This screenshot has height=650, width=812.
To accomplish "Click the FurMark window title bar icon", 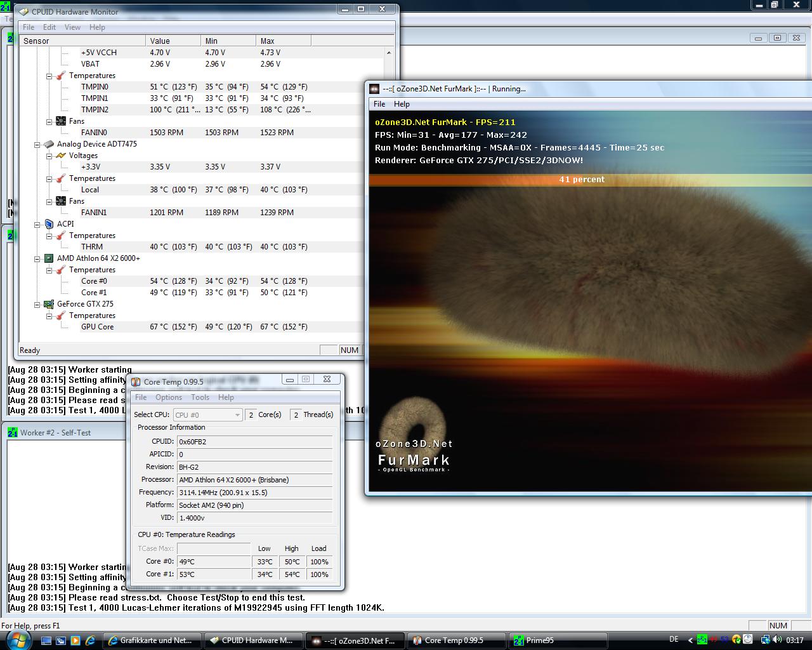I will [x=374, y=89].
